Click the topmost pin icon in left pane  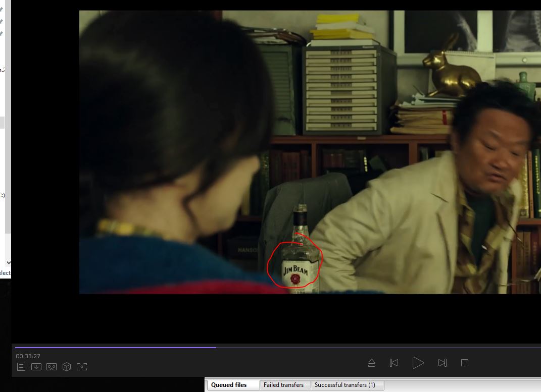point(2,9)
